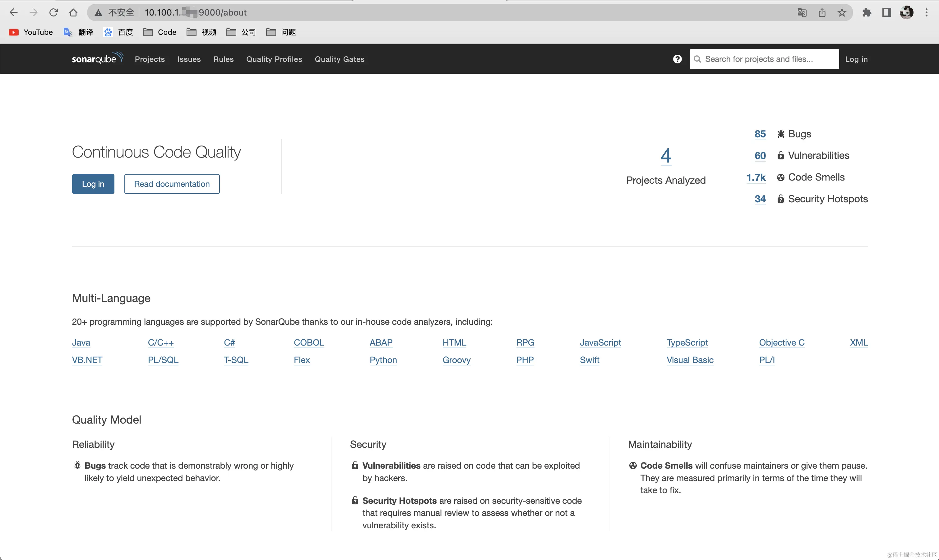This screenshot has height=560, width=939.
Task: Open the Code bookmarks folder
Action: tap(160, 32)
